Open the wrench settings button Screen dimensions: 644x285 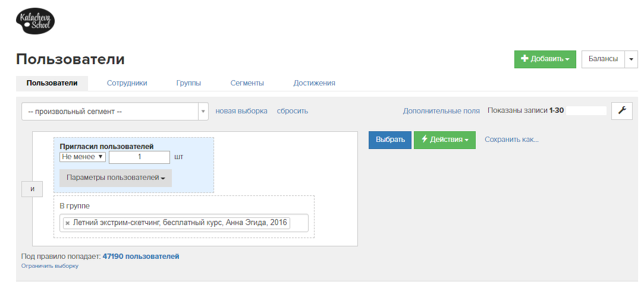(x=622, y=110)
